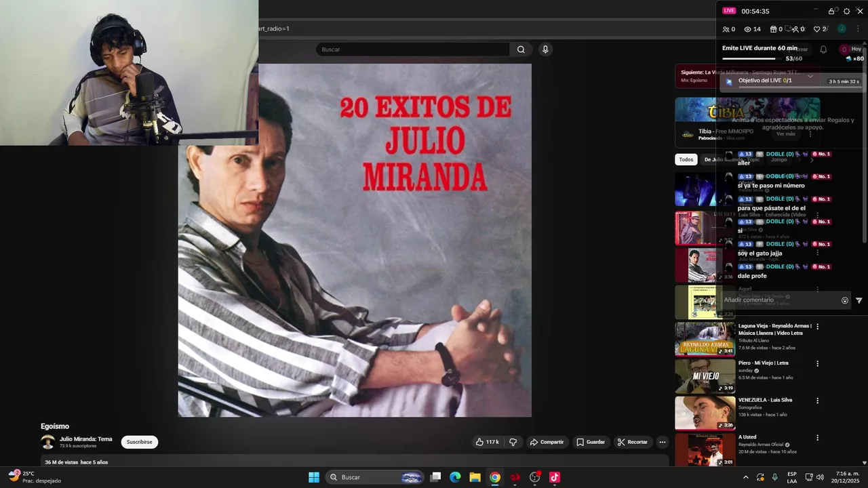Screen dimensions: 868x488
Task: Dislike the Egoísmo video
Action: [x=513, y=442]
